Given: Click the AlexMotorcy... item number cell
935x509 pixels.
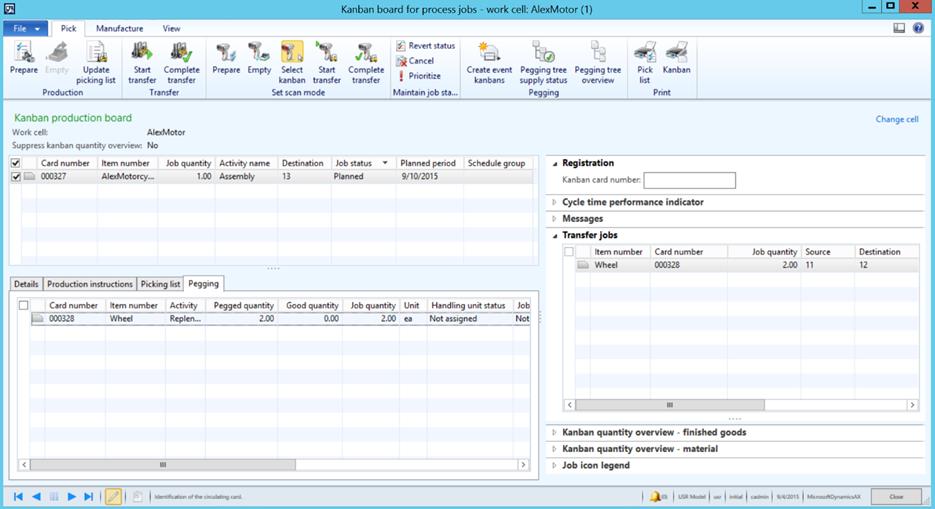Looking at the screenshot, I should pos(127,176).
